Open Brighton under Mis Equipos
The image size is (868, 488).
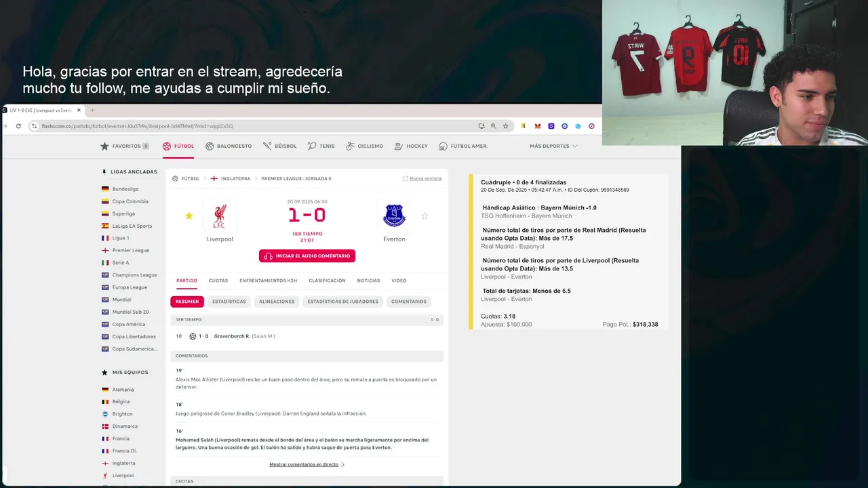122,414
